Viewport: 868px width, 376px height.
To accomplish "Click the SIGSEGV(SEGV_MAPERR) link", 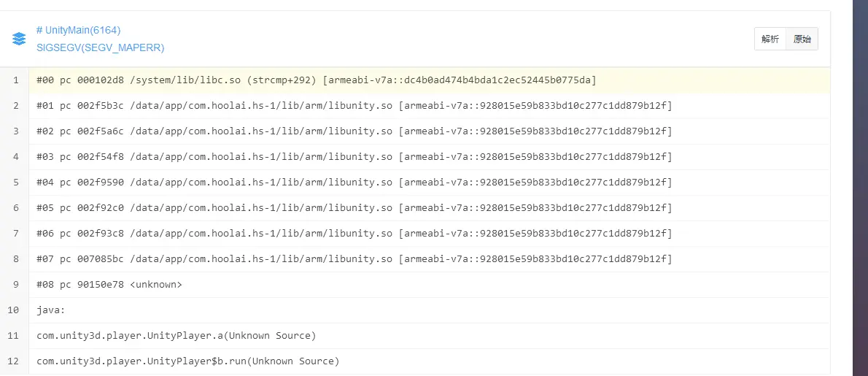I will click(x=100, y=47).
